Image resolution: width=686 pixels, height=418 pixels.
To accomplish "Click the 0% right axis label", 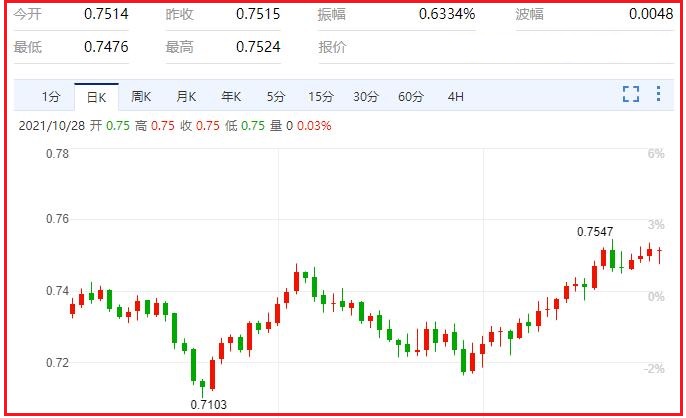I will coord(656,297).
